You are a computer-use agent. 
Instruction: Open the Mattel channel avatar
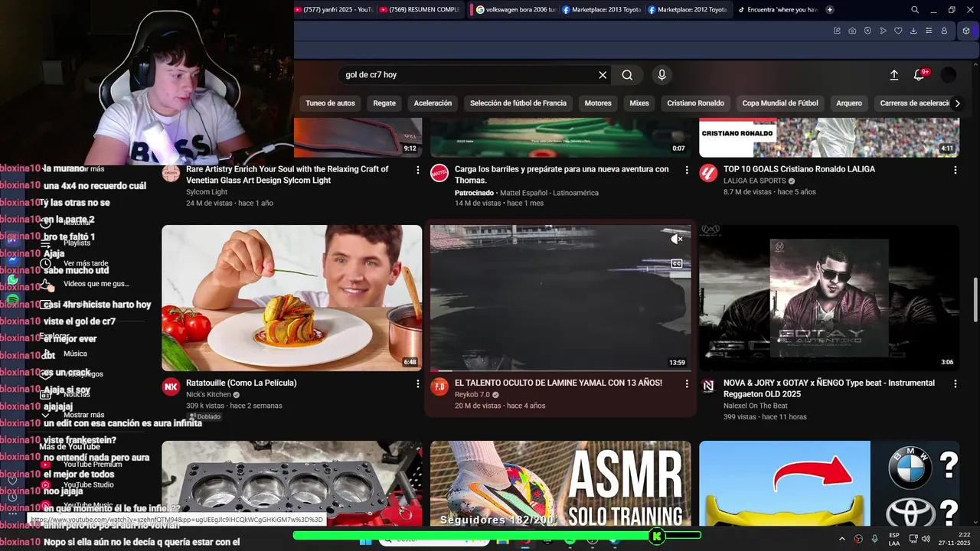439,173
